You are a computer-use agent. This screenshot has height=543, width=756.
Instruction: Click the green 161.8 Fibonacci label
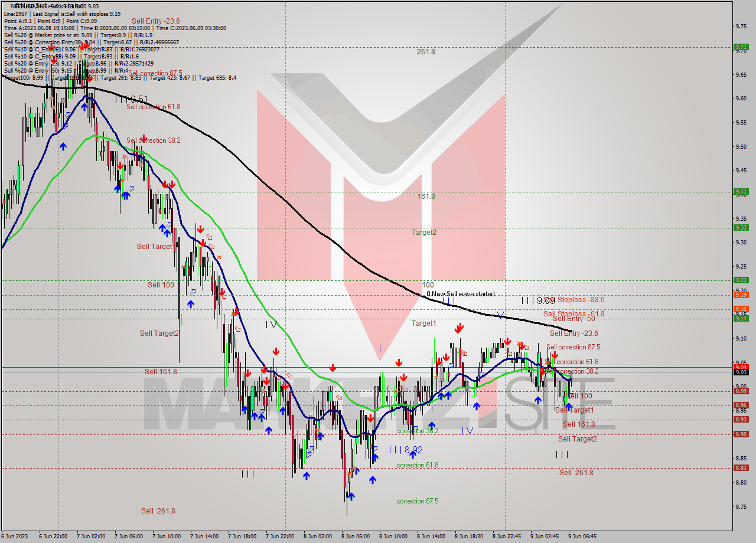[426, 196]
